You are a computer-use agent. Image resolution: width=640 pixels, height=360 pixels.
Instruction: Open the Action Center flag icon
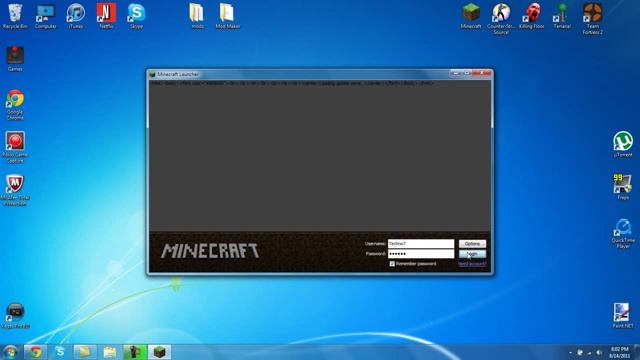580,352
